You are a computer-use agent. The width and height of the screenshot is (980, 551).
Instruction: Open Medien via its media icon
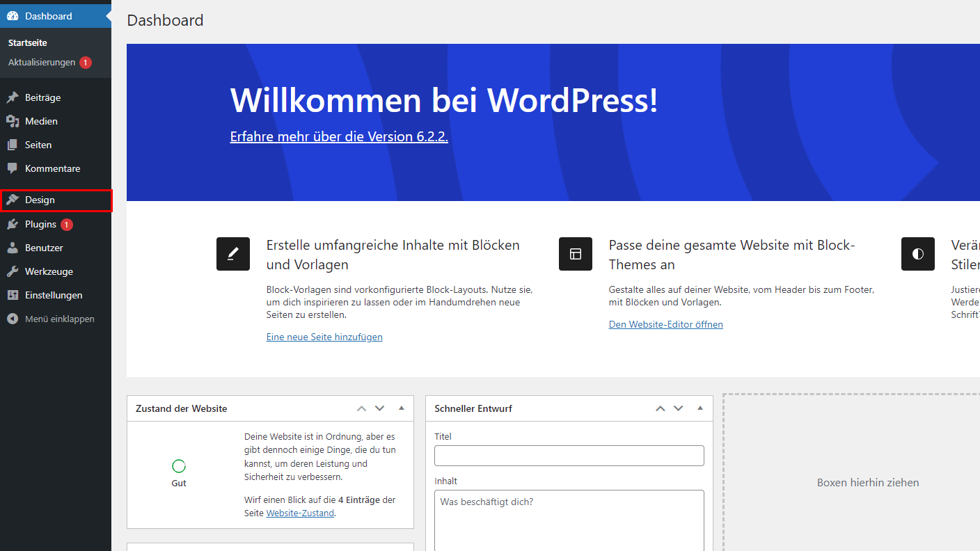tap(12, 120)
